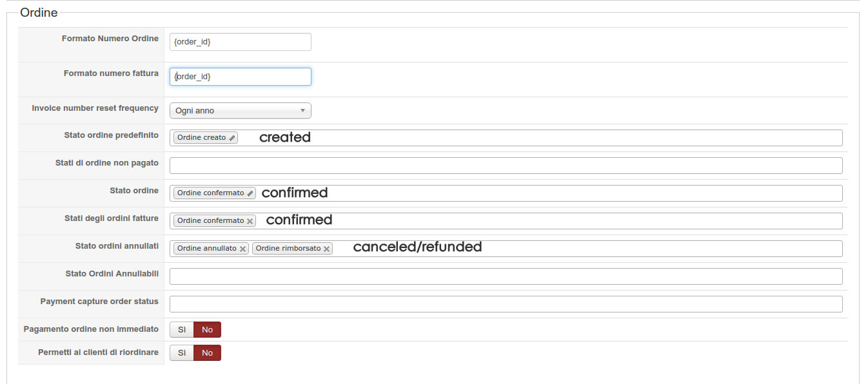Focus the Formato numero fattura field

tap(240, 77)
